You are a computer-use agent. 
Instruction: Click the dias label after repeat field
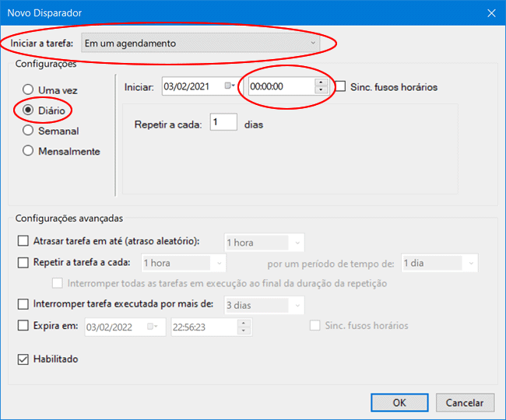tap(254, 124)
